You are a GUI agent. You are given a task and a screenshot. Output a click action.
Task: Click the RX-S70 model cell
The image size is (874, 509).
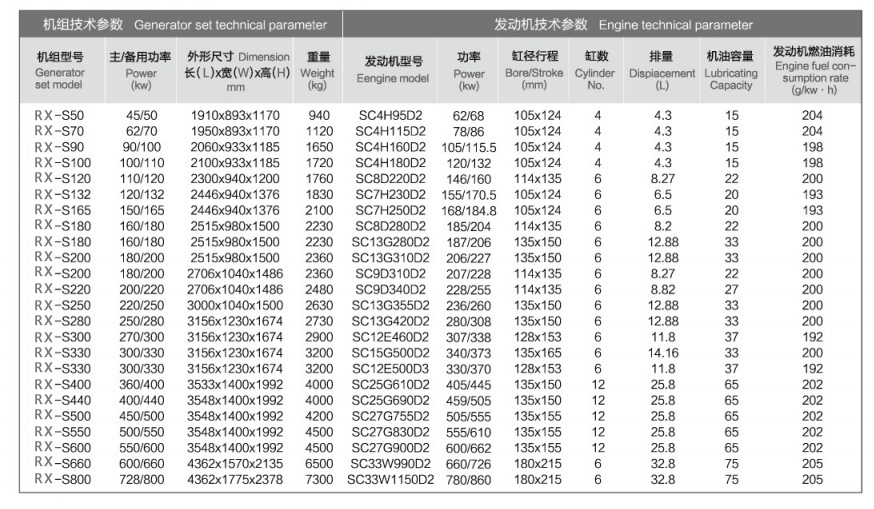[59, 131]
